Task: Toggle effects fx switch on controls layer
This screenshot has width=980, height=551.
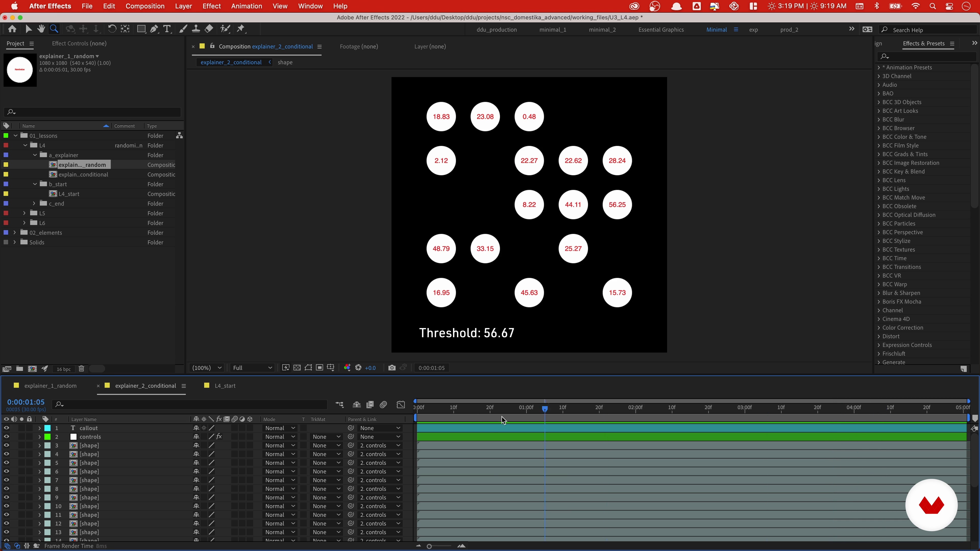Action: click(219, 437)
